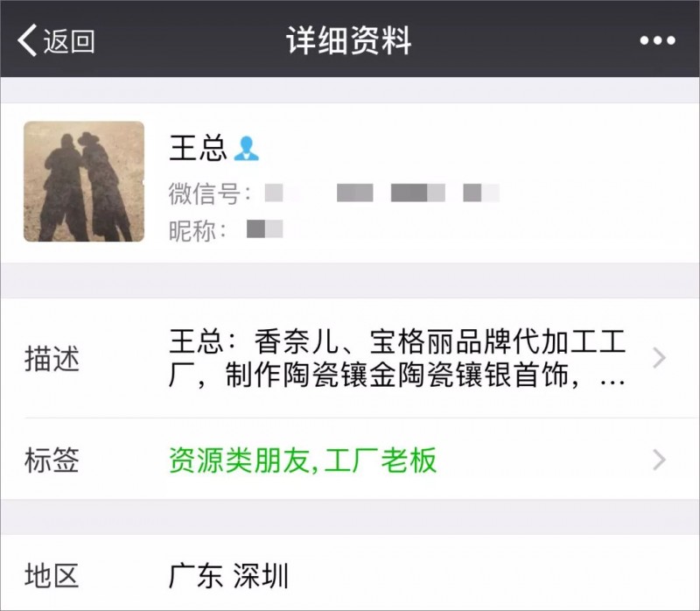Open the 描述 description text
Screen dimensions: 700x611
397,358
